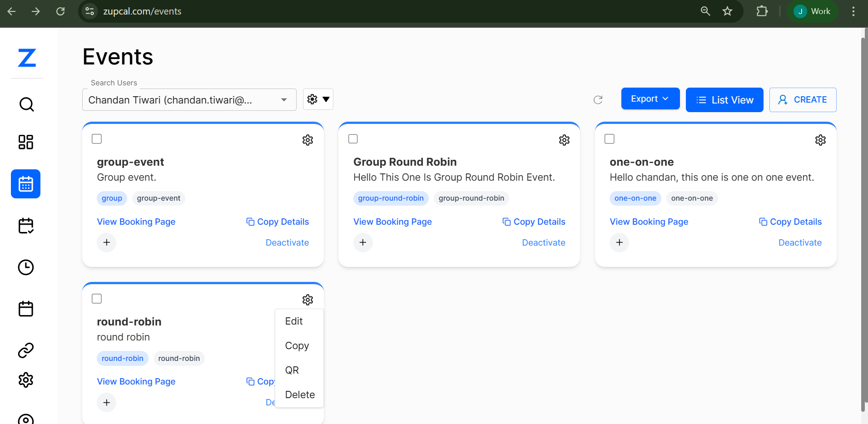Bookmark page with the star icon
The width and height of the screenshot is (868, 424).
point(727,11)
